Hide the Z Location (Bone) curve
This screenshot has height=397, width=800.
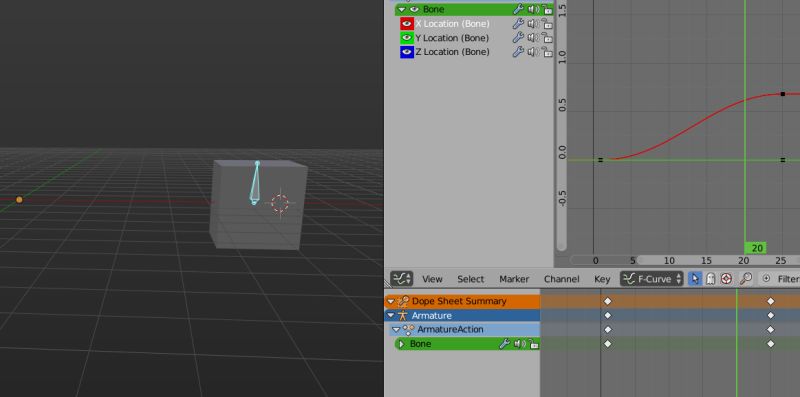pyautogui.click(x=407, y=52)
